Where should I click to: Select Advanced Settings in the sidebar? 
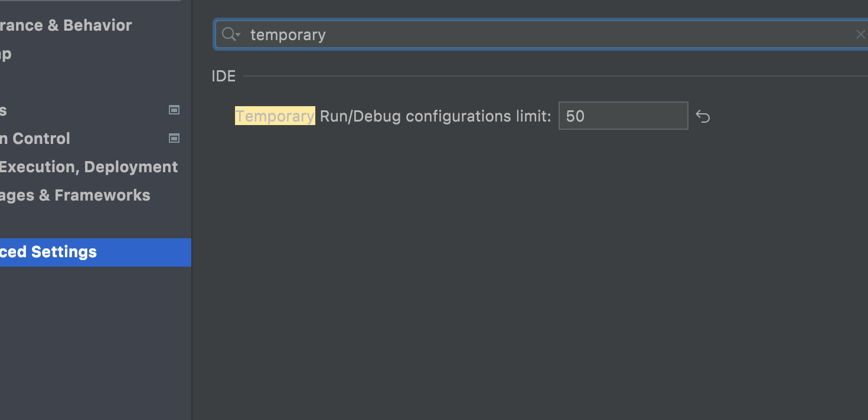pyautogui.click(x=48, y=252)
